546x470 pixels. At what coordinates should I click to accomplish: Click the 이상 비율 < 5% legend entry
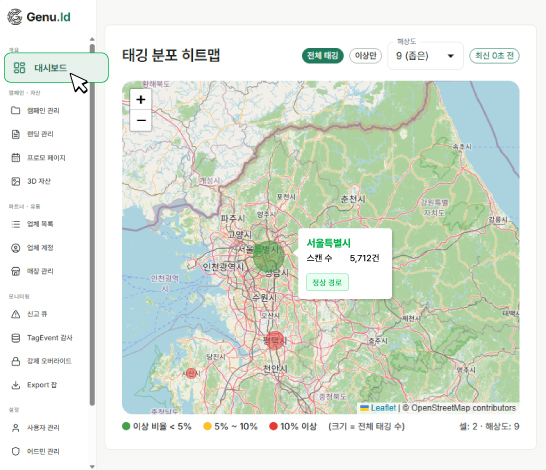pyautogui.click(x=157, y=426)
